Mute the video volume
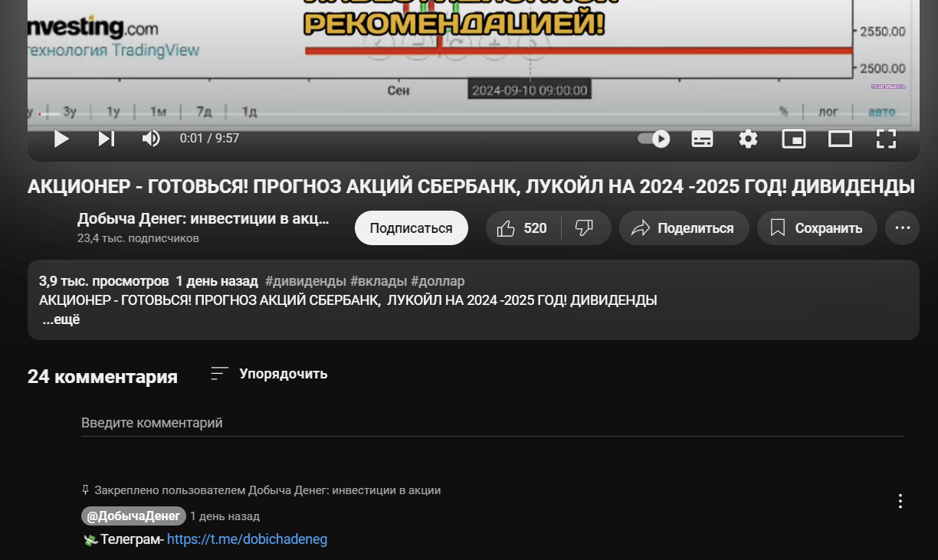Image resolution: width=938 pixels, height=560 pixels. [x=151, y=139]
